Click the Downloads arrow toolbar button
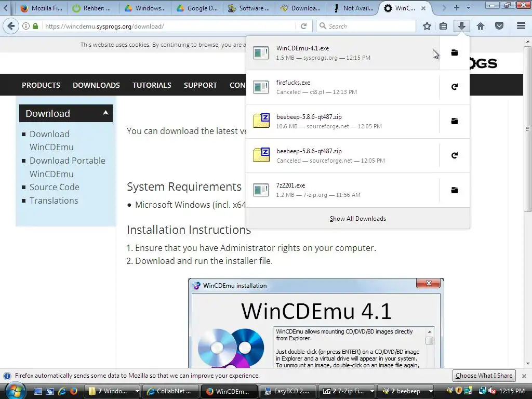Viewport: 532px width, 399px height. pos(461,26)
